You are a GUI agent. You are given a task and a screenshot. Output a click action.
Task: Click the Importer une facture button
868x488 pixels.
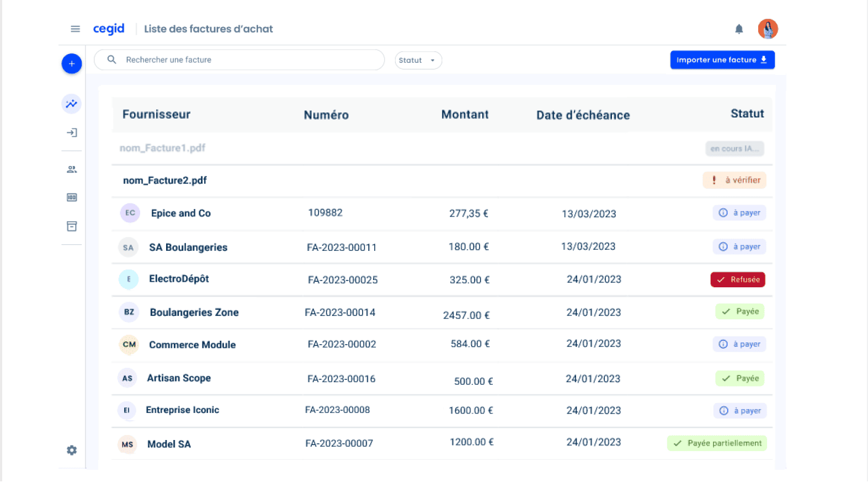click(722, 60)
